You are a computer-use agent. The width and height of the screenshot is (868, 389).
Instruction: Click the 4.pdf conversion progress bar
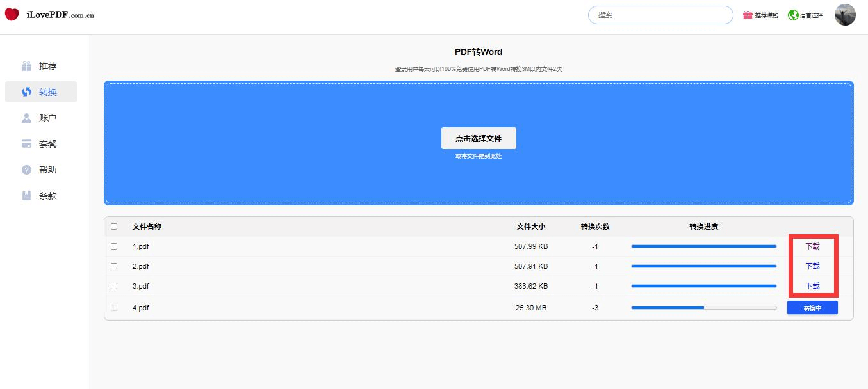point(703,308)
